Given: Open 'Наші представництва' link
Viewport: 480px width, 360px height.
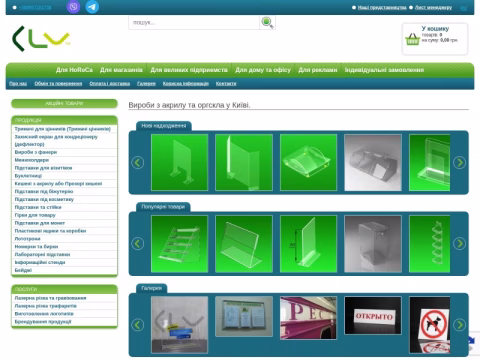Looking at the screenshot, I should tap(382, 7).
